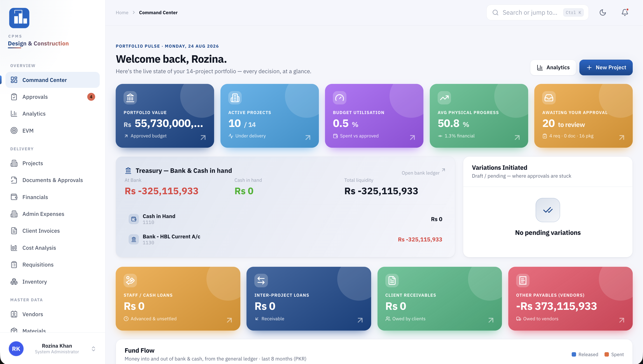Click the Portfolio Value bank icon
Viewport: 643px width, 364px height.
click(x=130, y=98)
